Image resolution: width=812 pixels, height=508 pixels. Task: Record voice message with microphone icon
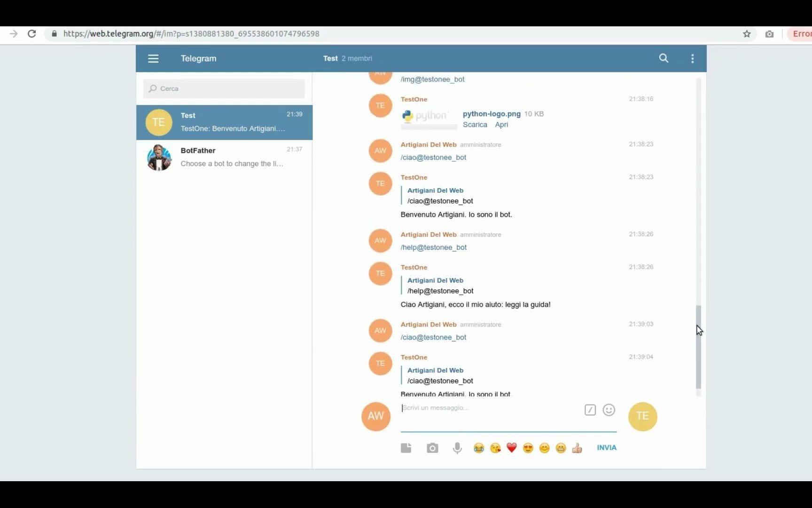pos(457,448)
